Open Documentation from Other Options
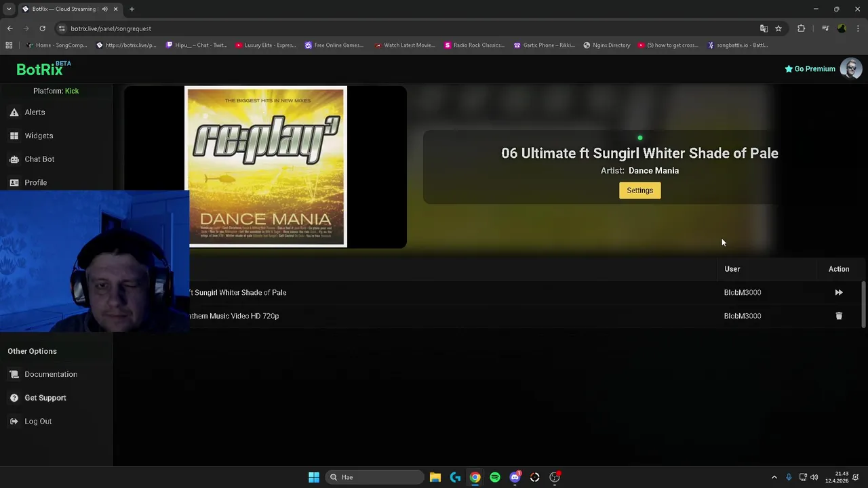 click(51, 374)
